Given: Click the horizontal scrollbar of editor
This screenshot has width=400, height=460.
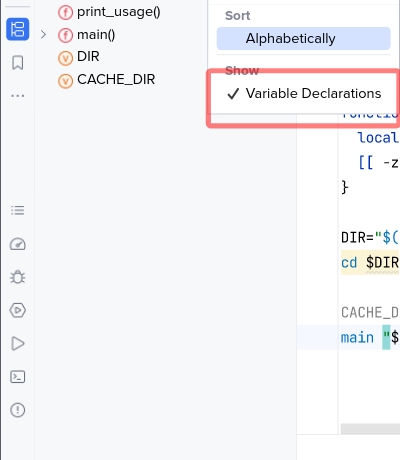Looking at the screenshot, I should 370,429.
